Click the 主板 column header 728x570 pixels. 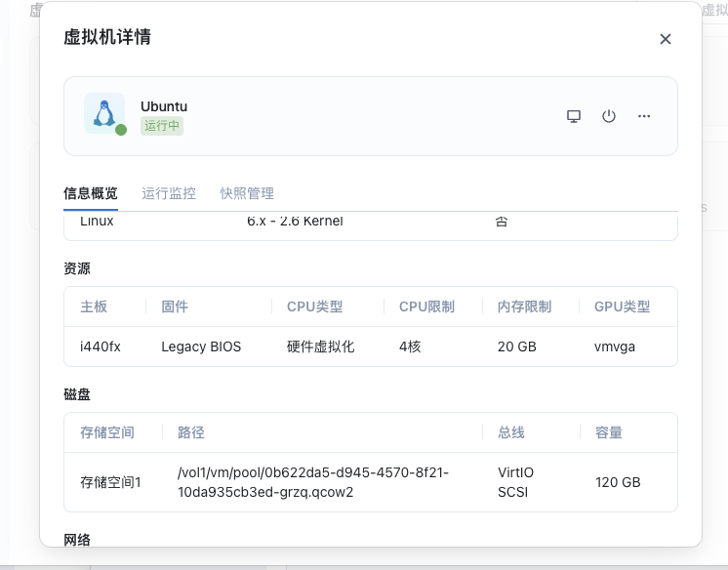[x=94, y=306]
